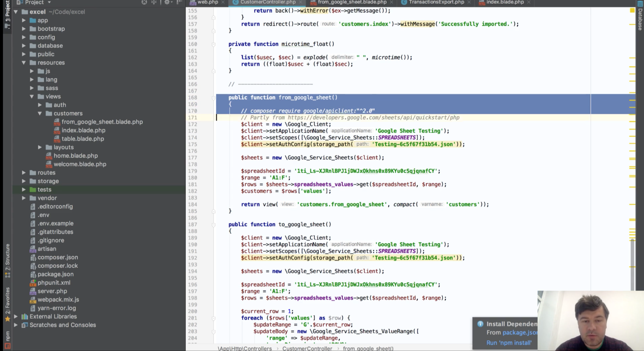
Task: Click the quickstart URL comment on line 171
Action: coord(350,118)
